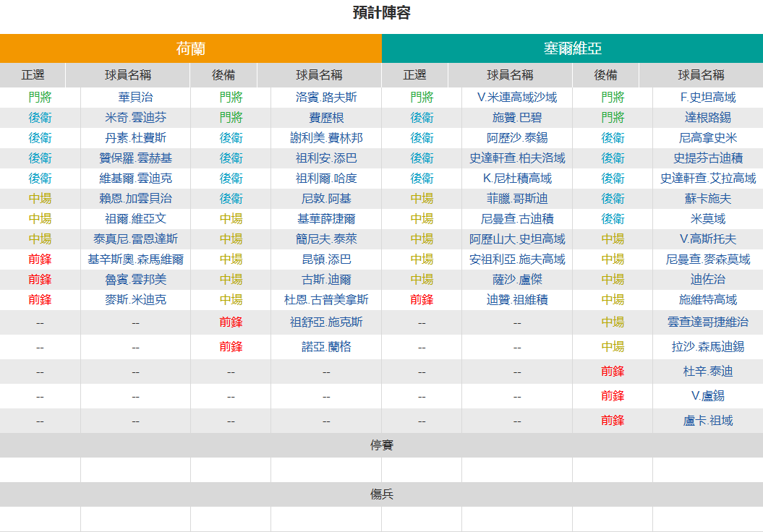The width and height of the screenshot is (763, 532).
Task: Open substitute 洛賓.路夫斯 profile
Action: [326, 98]
